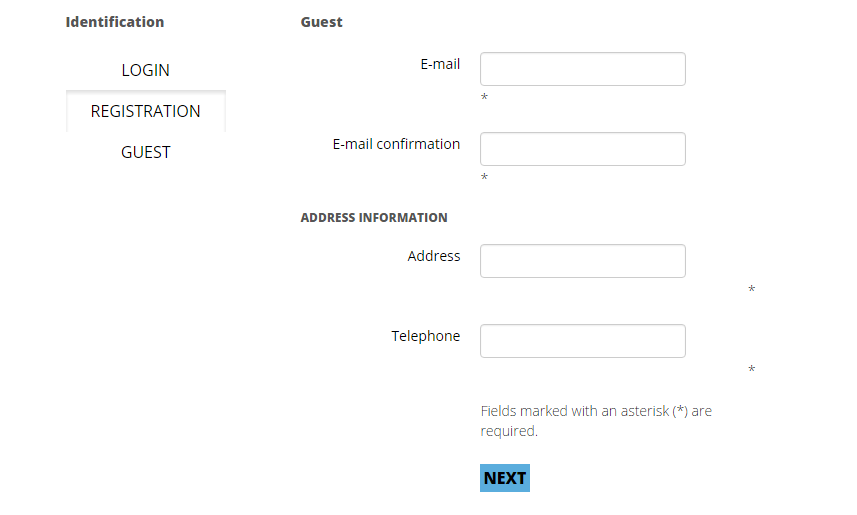Click the Identification heading

115,22
